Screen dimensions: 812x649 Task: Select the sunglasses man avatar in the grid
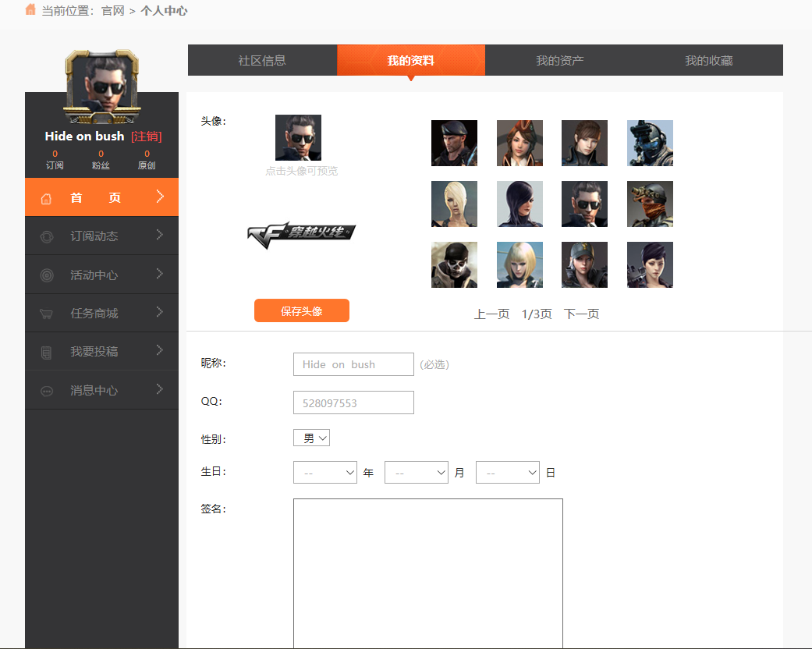click(585, 204)
